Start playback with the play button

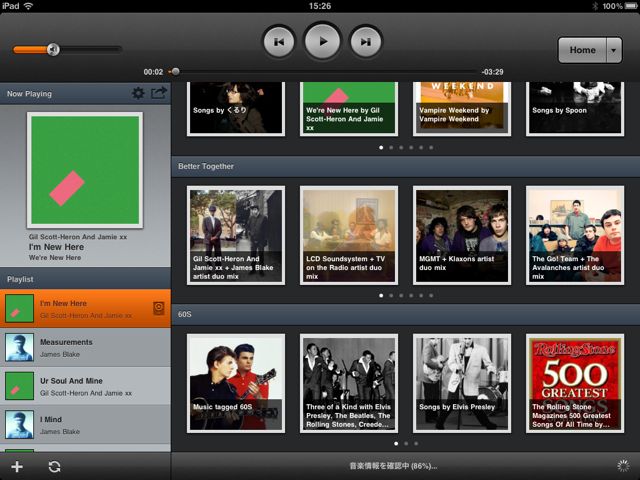pos(322,41)
